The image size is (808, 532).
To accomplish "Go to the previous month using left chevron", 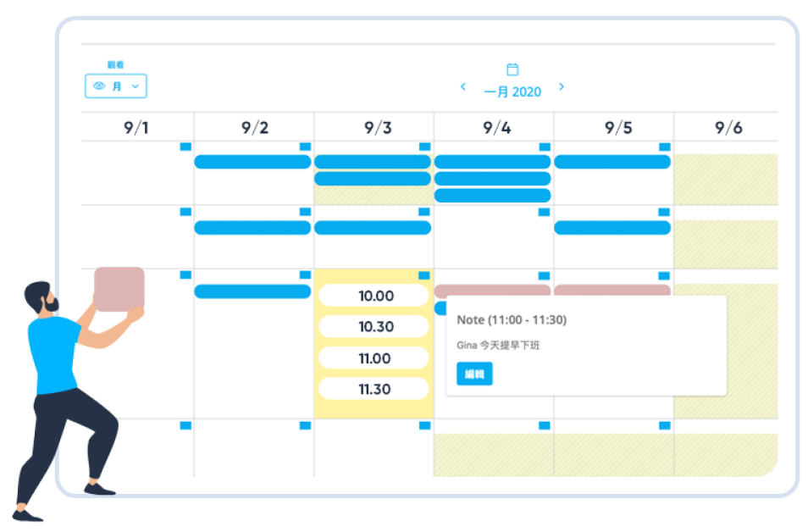I will pyautogui.click(x=463, y=86).
